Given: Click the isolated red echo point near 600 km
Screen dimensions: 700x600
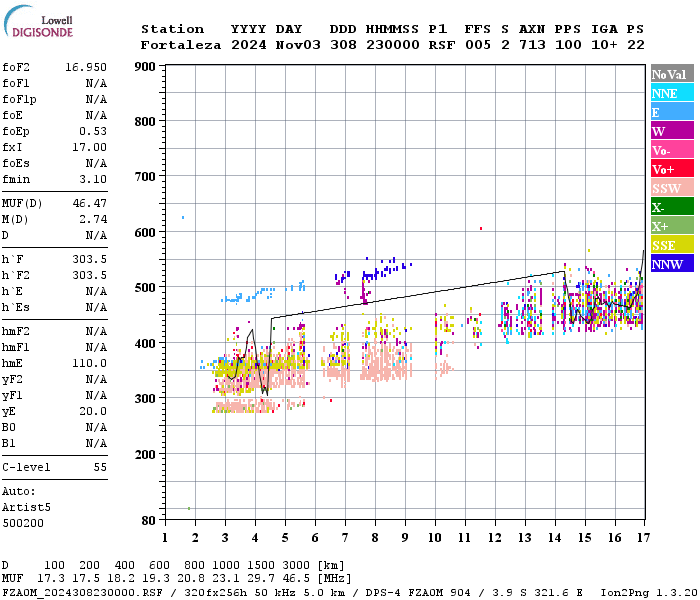Looking at the screenshot, I should 481,229.
